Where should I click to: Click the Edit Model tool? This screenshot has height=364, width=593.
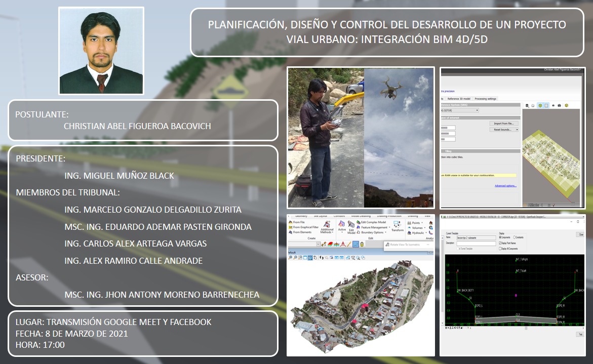[x=351, y=227]
